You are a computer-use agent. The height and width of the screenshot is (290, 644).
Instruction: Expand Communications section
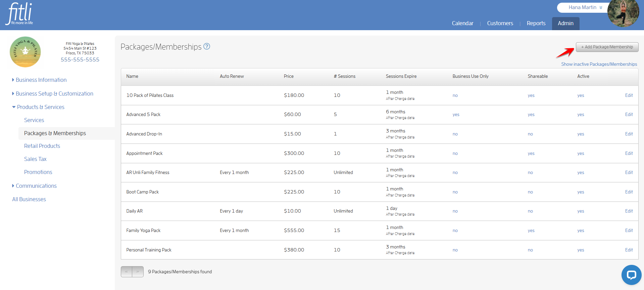tap(34, 186)
